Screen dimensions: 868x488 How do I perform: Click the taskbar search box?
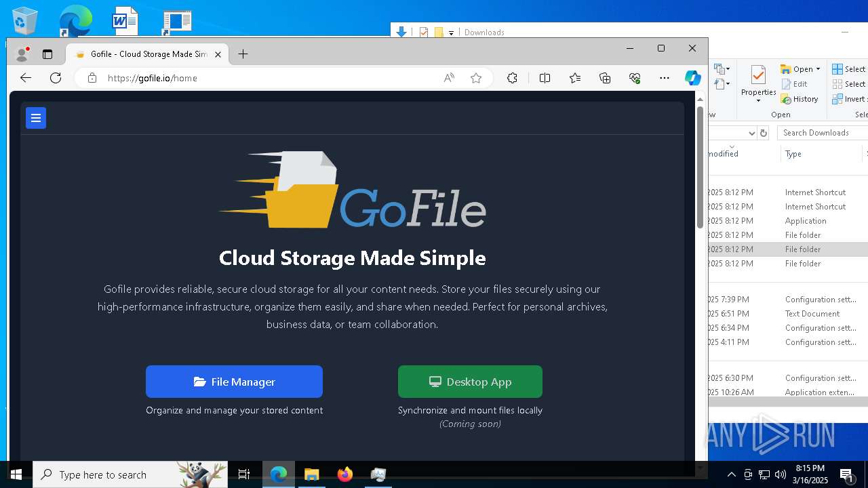point(130,474)
